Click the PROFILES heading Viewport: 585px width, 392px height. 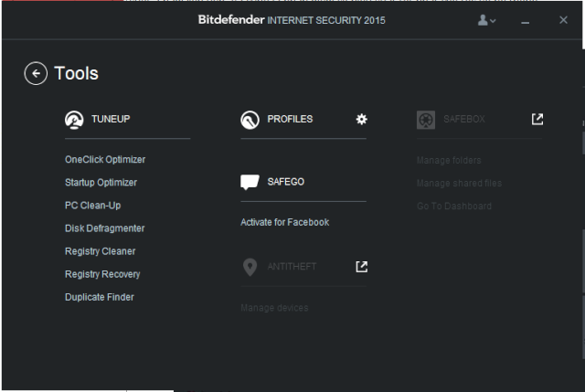tap(290, 120)
